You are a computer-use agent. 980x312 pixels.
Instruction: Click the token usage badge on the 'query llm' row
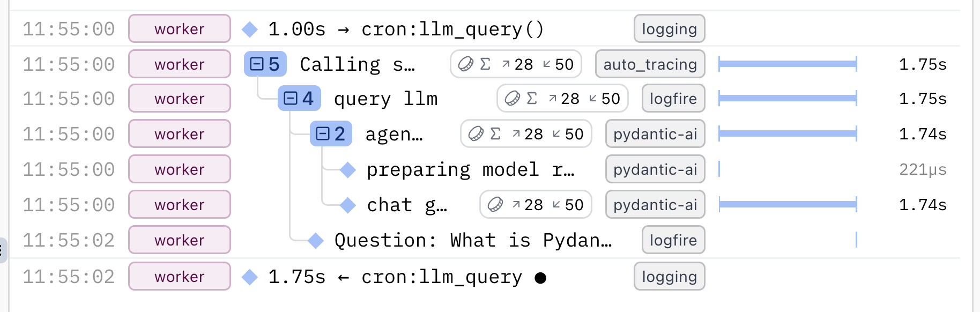coord(562,99)
